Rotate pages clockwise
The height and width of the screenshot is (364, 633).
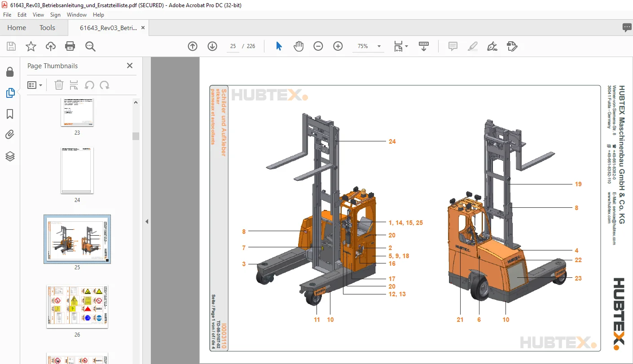[105, 85]
